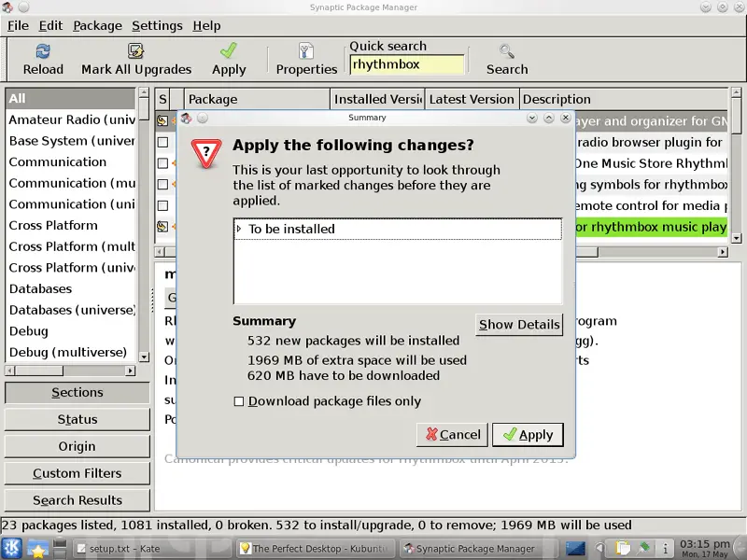
Task: Click the Quick search field containing rhythmbox
Action: 407,64
